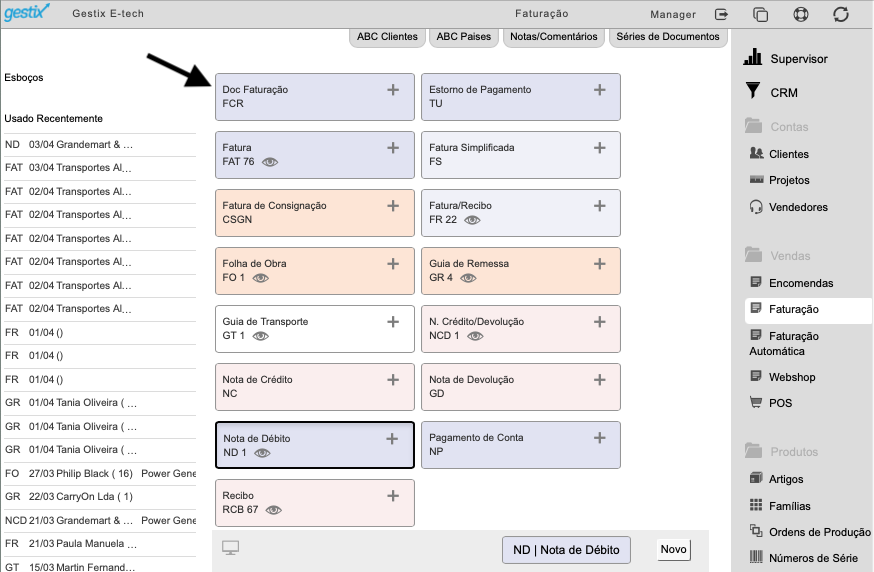This screenshot has width=874, height=572.
Task: Open recent FR 21/03 Paula Manuela entry
Action: click(x=100, y=544)
